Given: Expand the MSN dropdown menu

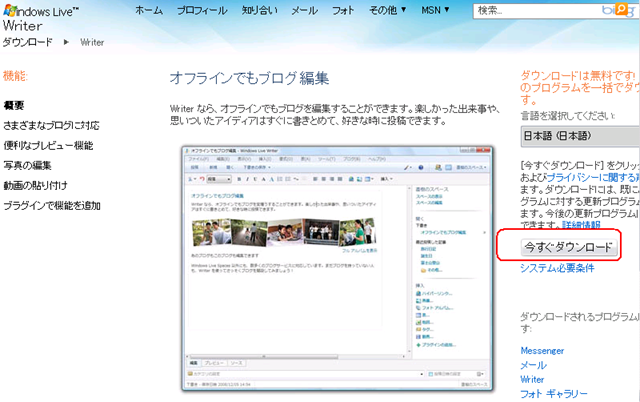Looking at the screenshot, I should (x=435, y=10).
